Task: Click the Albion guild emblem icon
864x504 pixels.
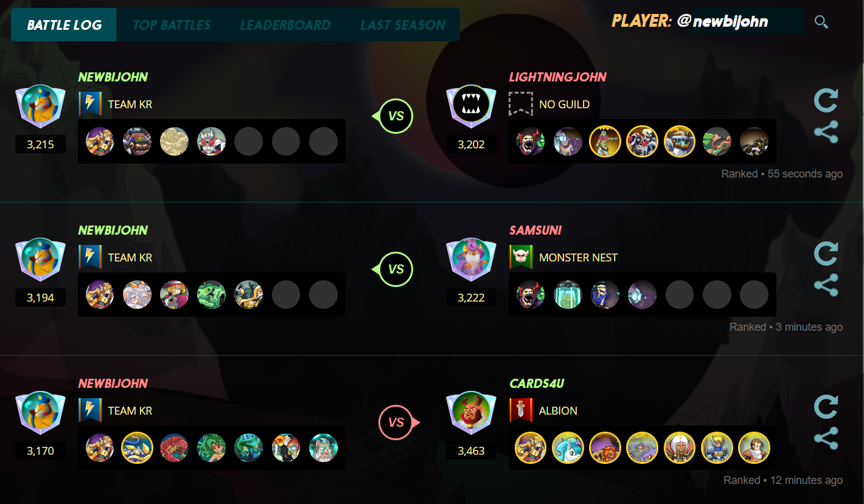Action: click(521, 410)
